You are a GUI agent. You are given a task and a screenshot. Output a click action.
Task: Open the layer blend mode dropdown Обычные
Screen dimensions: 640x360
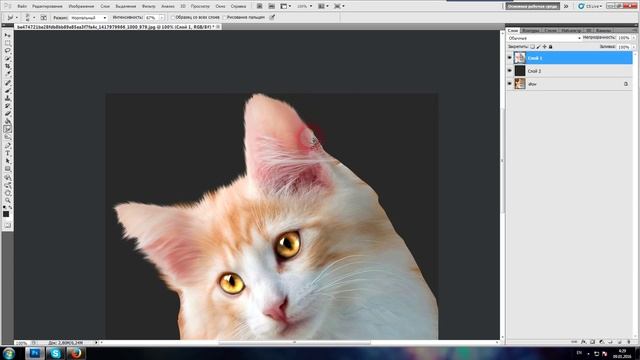[544, 38]
